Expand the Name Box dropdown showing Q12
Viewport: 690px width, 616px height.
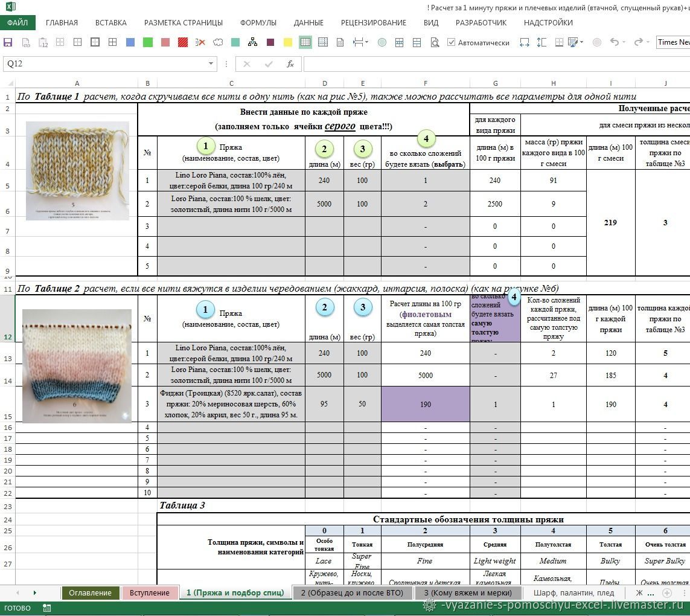pos(211,63)
